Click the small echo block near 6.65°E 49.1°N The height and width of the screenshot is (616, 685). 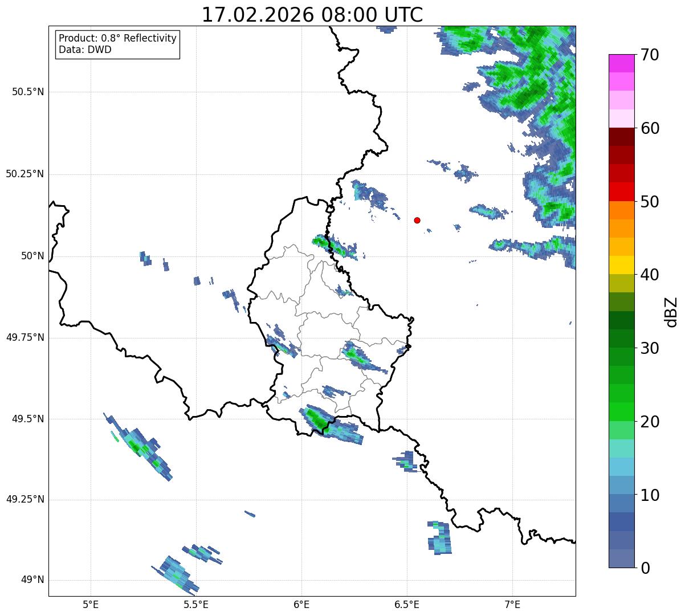click(439, 537)
